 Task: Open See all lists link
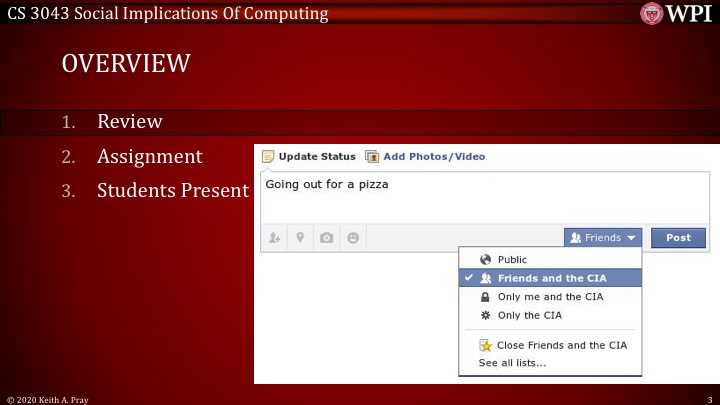(512, 363)
